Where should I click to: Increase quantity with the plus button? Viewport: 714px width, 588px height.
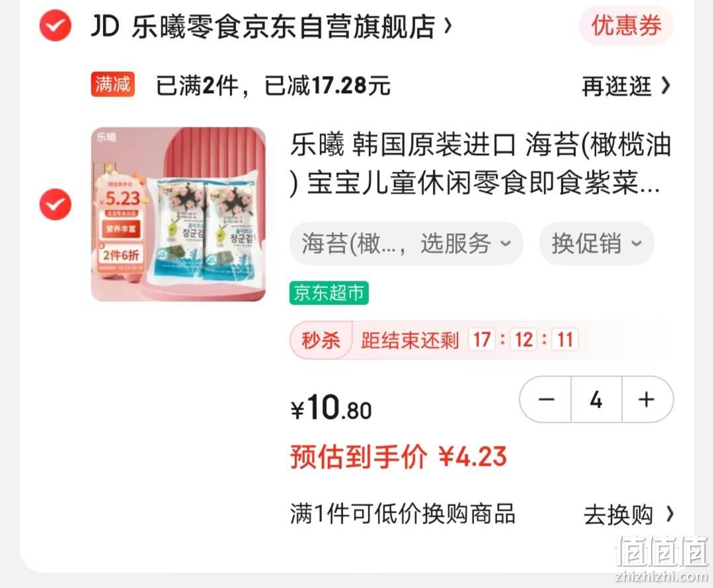pos(647,399)
